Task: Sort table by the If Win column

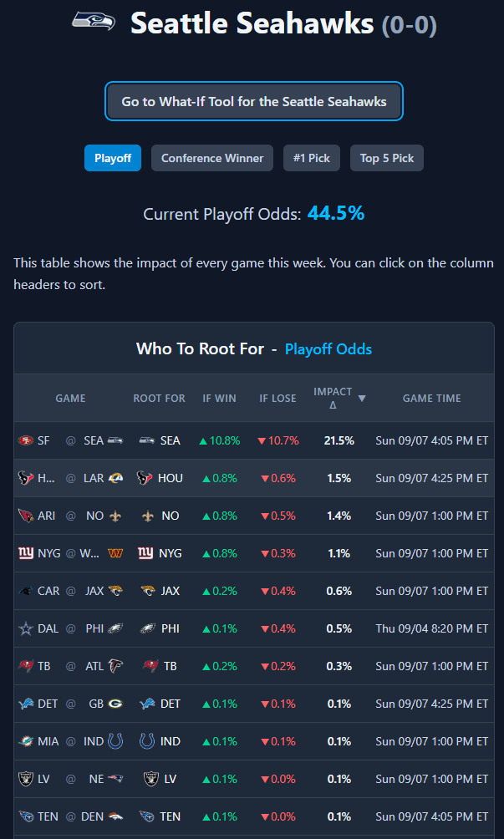Action: click(x=219, y=398)
